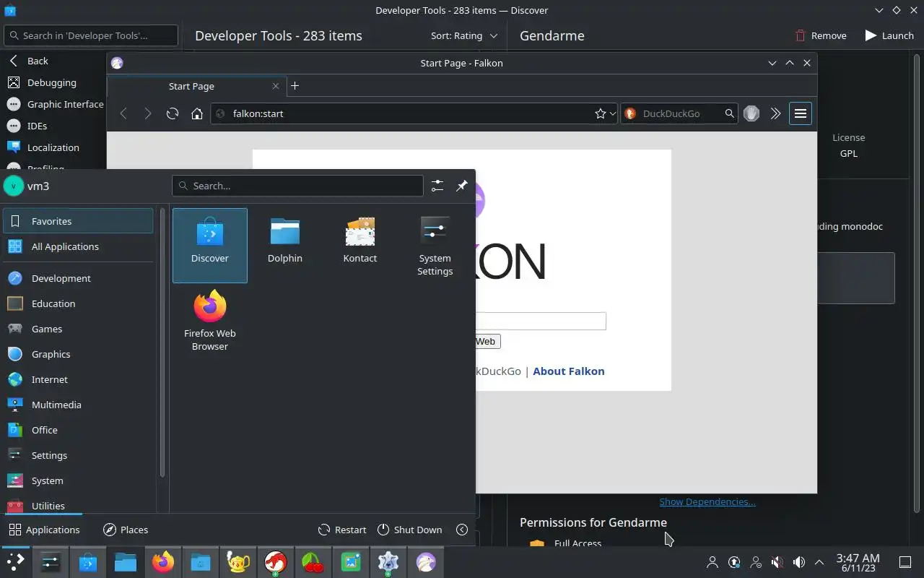Open Falkon from the taskbar
Screen dimensions: 924x578
tap(426, 561)
